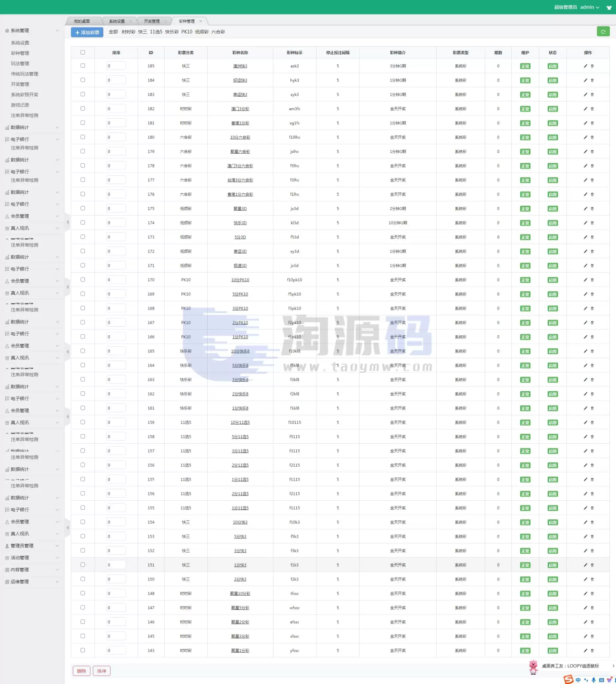Select the checkbox of row ID 152

click(x=83, y=550)
